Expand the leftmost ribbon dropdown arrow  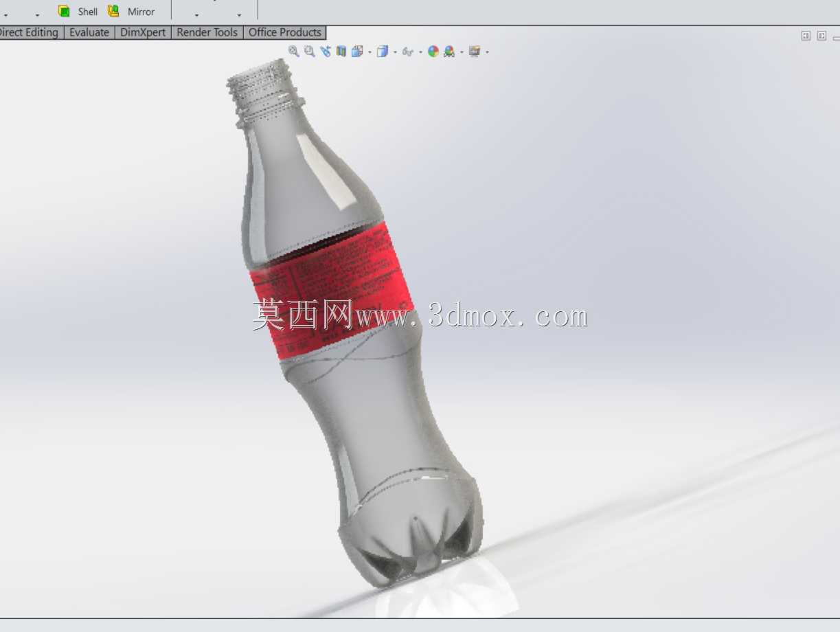(5, 15)
